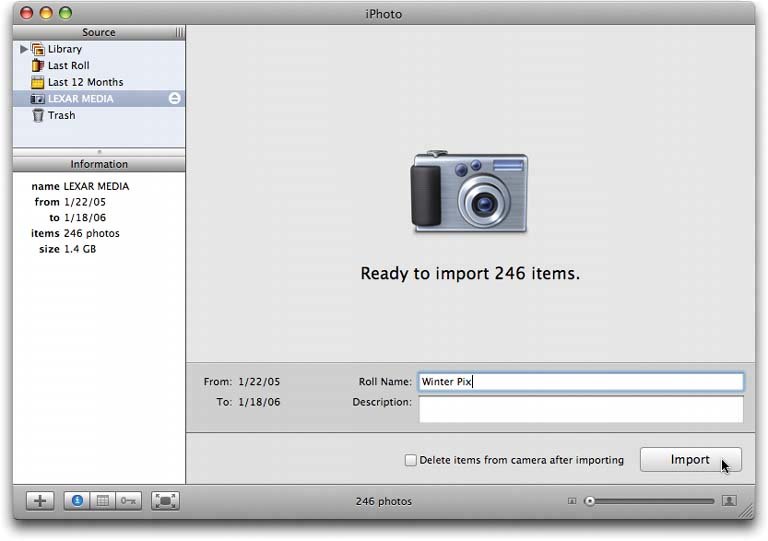Viewport: 768px width, 541px height.
Task: Enter full screen mode with the toolbar icon
Action: point(165,501)
